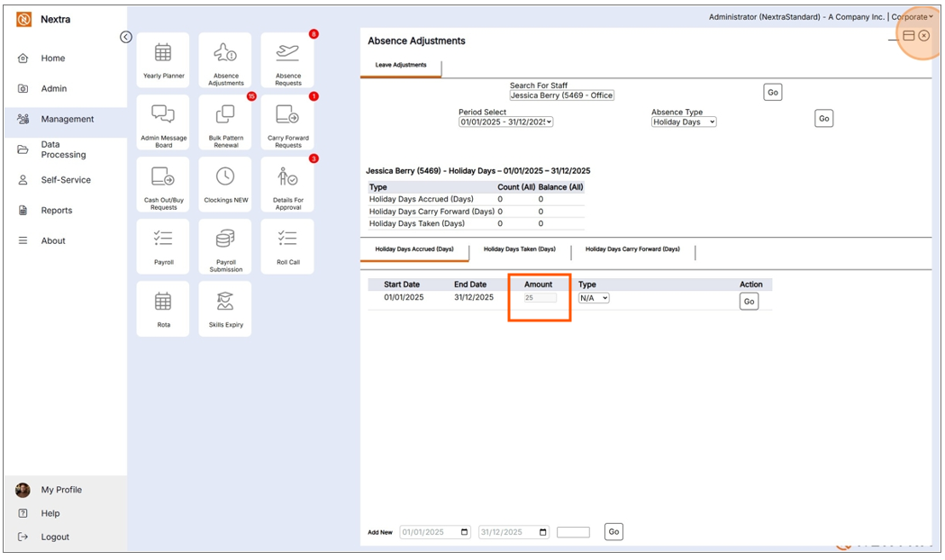Open the Payroll tile

pyautogui.click(x=163, y=247)
